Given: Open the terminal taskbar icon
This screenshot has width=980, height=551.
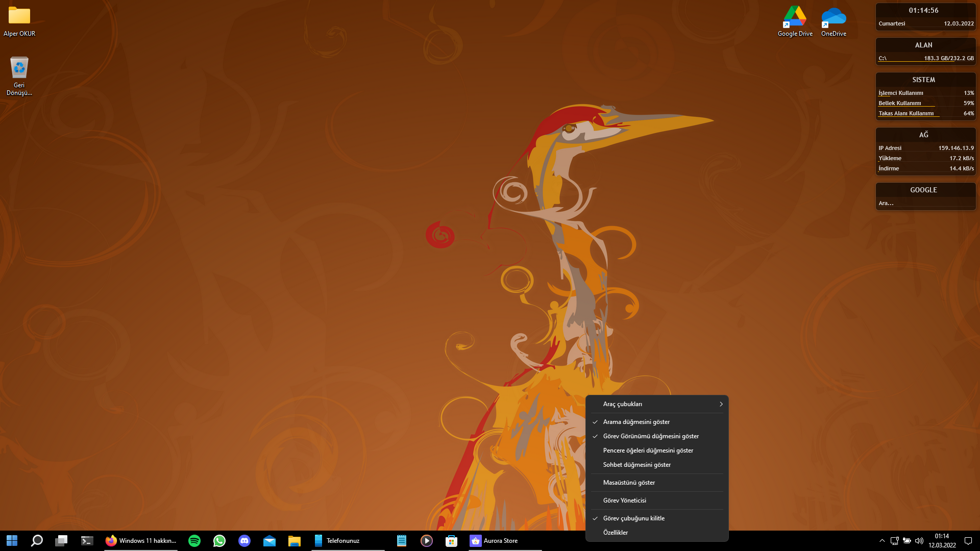Looking at the screenshot, I should [x=87, y=541].
